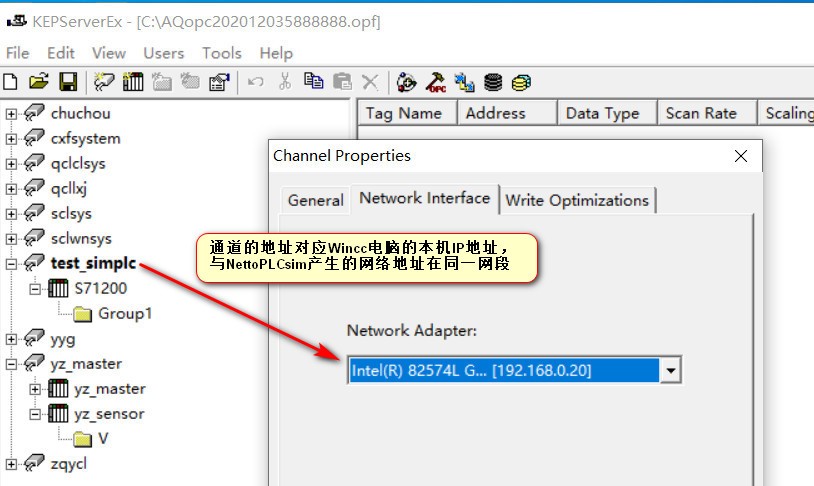814x486 pixels.
Task: Save the project with floppy disk icon
Action: tap(67, 82)
